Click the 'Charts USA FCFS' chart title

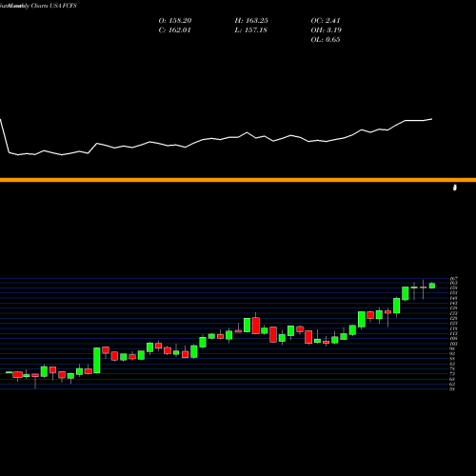[53, 6]
